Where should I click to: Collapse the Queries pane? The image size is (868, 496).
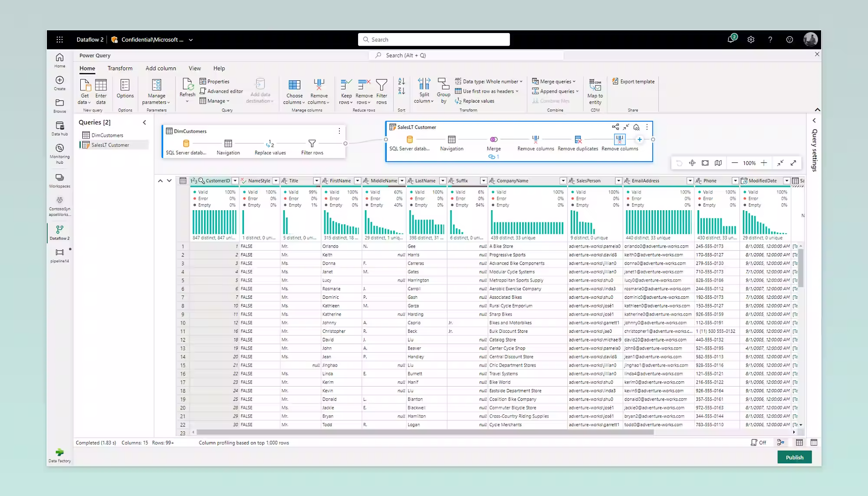click(x=145, y=122)
